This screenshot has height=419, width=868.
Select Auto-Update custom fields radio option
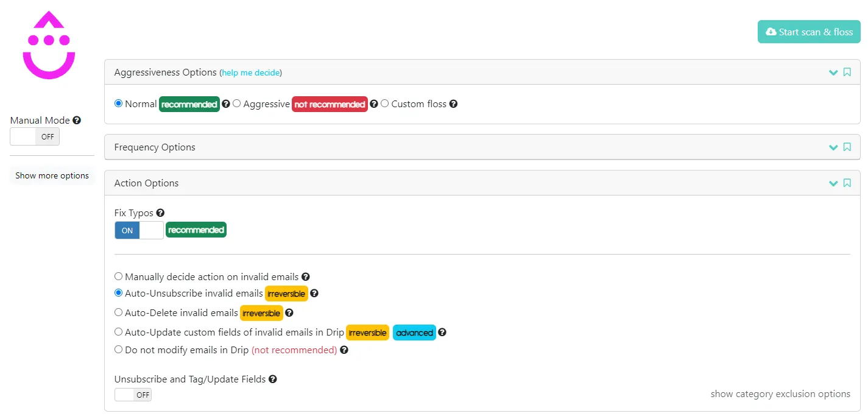tap(119, 332)
